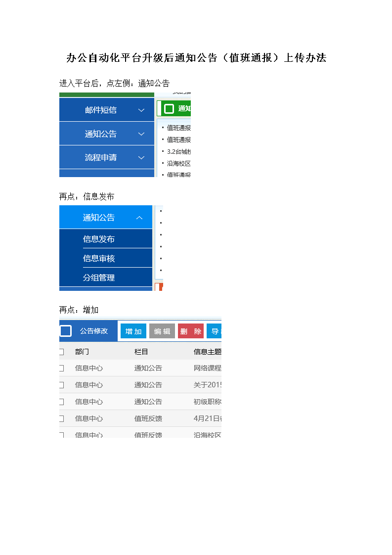The width and height of the screenshot is (392, 555).
Task: Check the row with 网络课程 subject
Action: (x=62, y=368)
